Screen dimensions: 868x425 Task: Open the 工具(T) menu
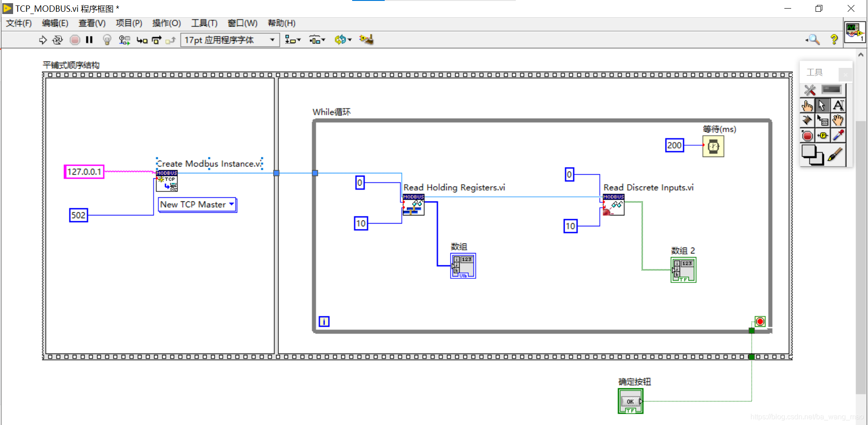[x=204, y=23]
